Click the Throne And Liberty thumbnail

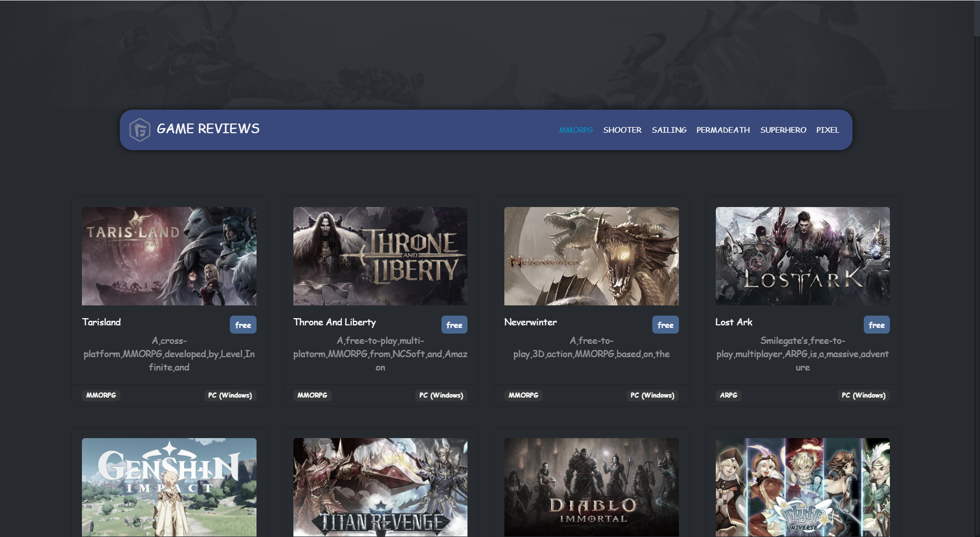380,256
